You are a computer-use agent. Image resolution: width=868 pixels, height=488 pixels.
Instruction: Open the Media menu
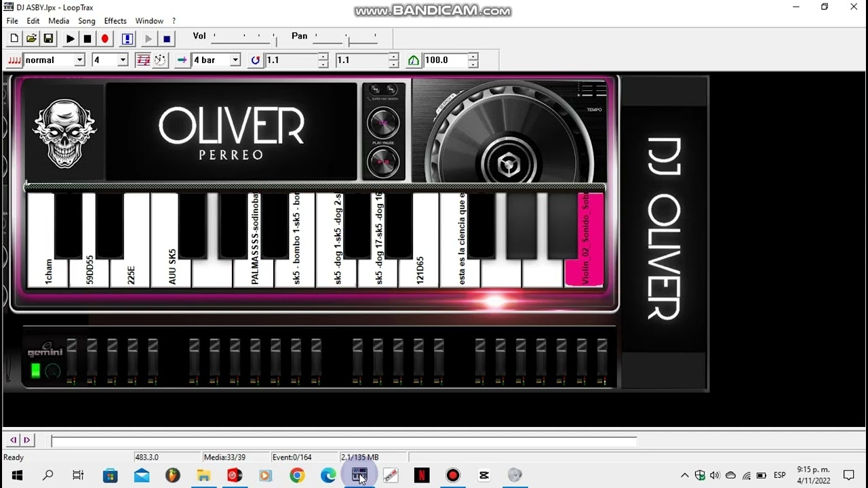(59, 21)
